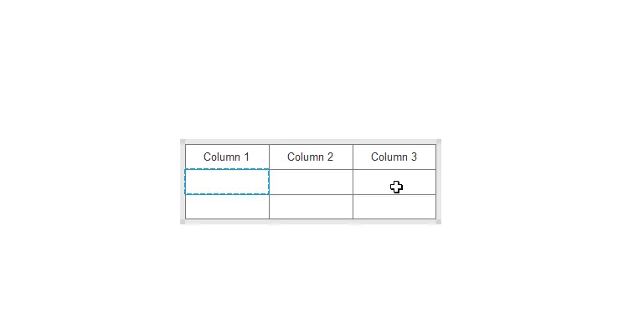
Task: Select the Column 1 header cell
Action: click(x=227, y=157)
